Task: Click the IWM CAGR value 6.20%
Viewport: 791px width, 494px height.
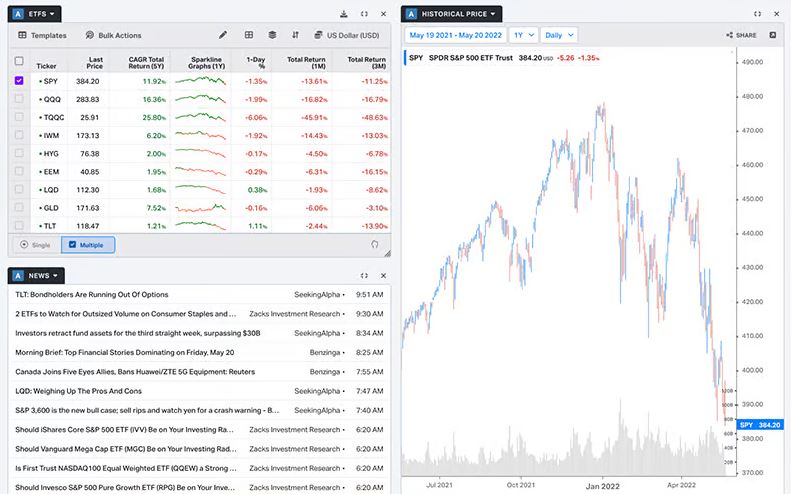Action: point(156,136)
